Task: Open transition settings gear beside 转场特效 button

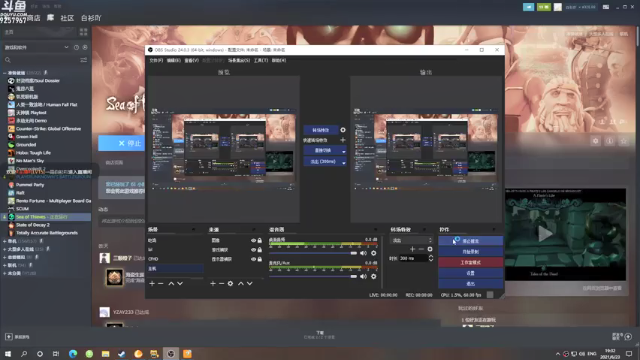Action: (x=343, y=130)
